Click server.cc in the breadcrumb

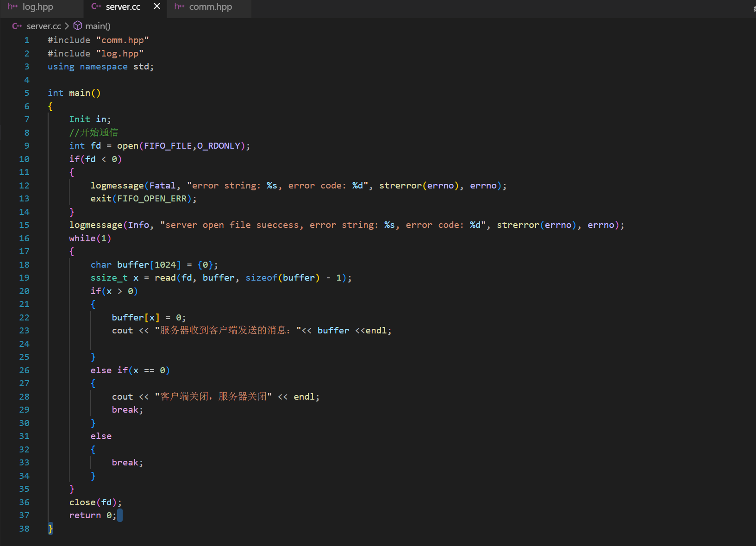click(44, 26)
